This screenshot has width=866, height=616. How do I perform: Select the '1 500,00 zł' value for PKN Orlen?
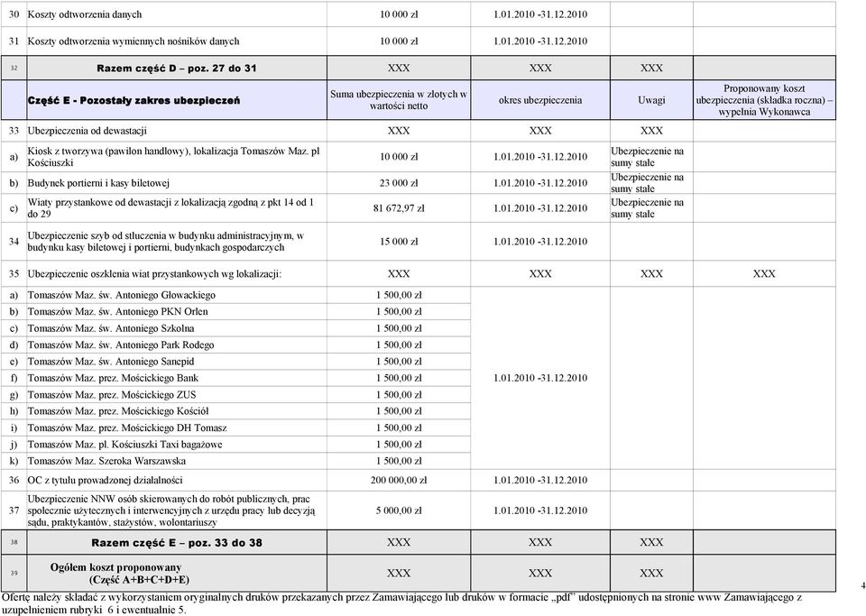tap(399, 312)
